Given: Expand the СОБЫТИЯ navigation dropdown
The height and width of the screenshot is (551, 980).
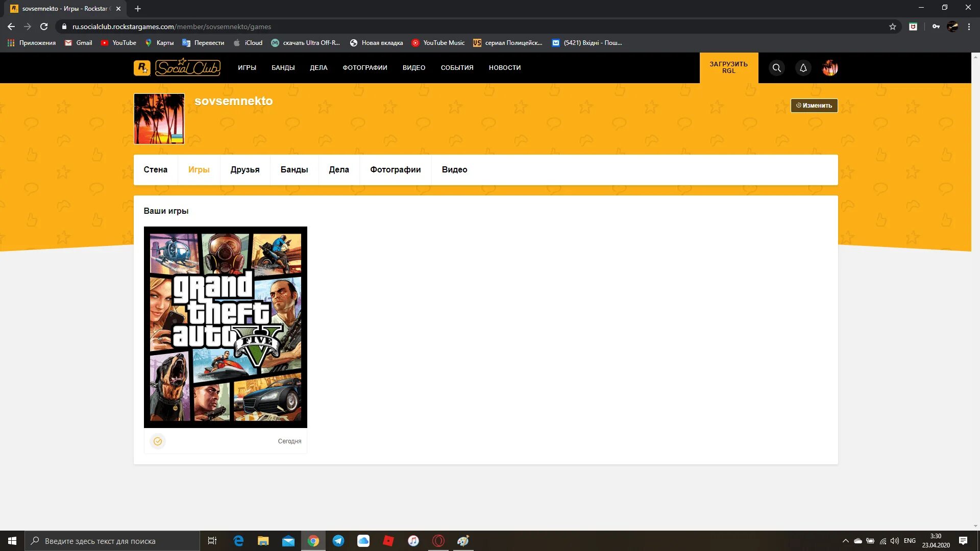Looking at the screenshot, I should tap(457, 67).
